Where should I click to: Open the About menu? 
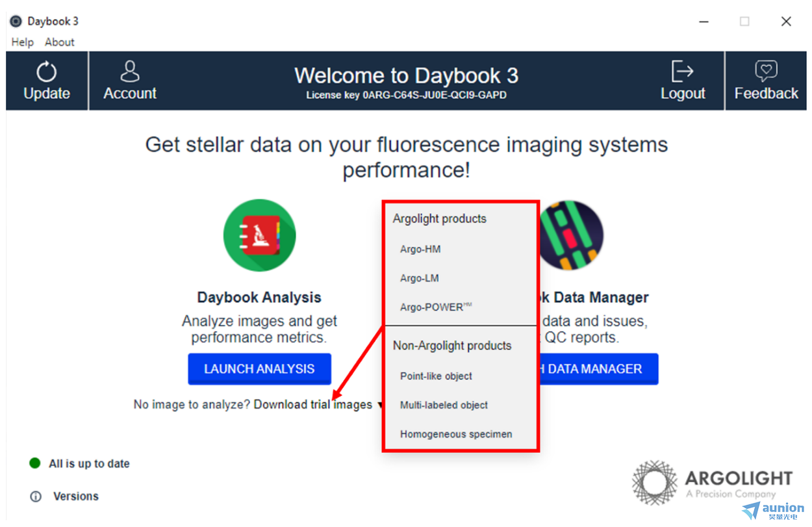coord(60,42)
